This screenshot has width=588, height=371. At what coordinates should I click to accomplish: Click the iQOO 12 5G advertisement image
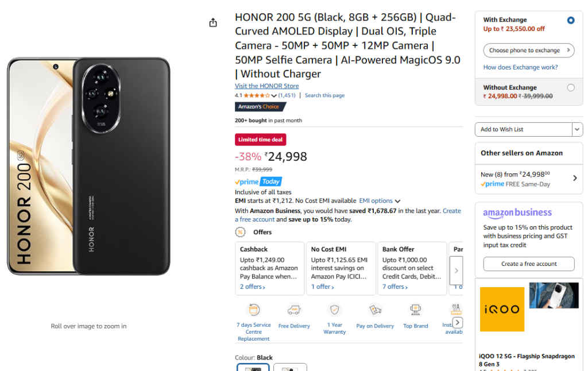pos(502,309)
